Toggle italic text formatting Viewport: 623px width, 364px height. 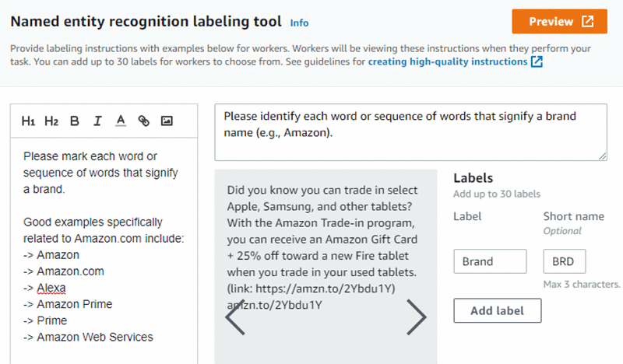point(97,121)
